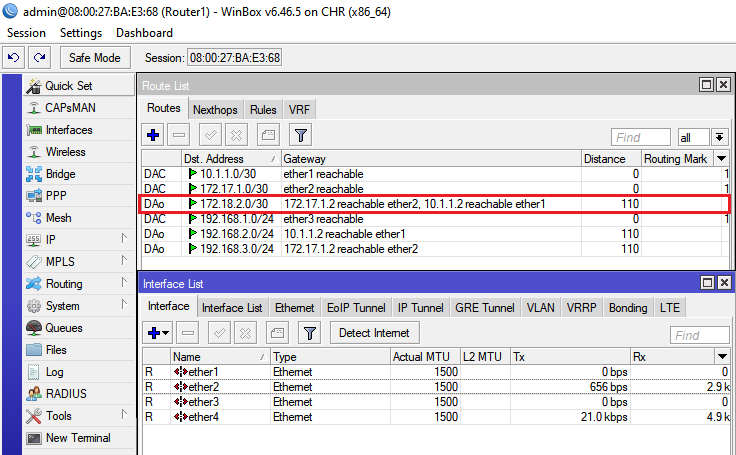Click the filter funnel icon in Route List
Screen dimensions: 736x455
click(300, 135)
